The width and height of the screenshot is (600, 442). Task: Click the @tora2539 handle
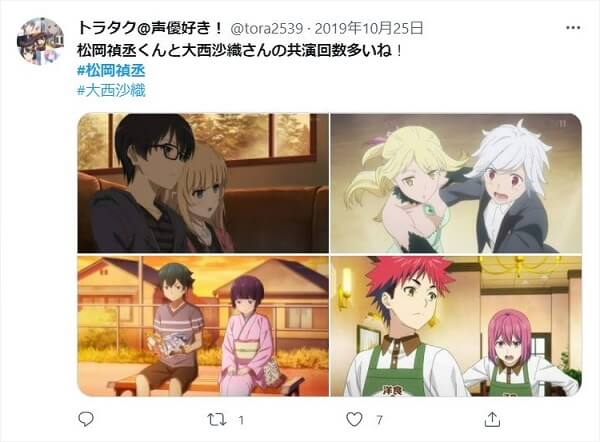267,28
